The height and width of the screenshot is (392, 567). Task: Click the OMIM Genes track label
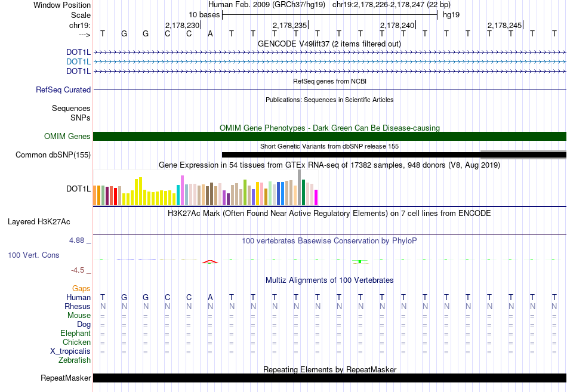[67, 136]
